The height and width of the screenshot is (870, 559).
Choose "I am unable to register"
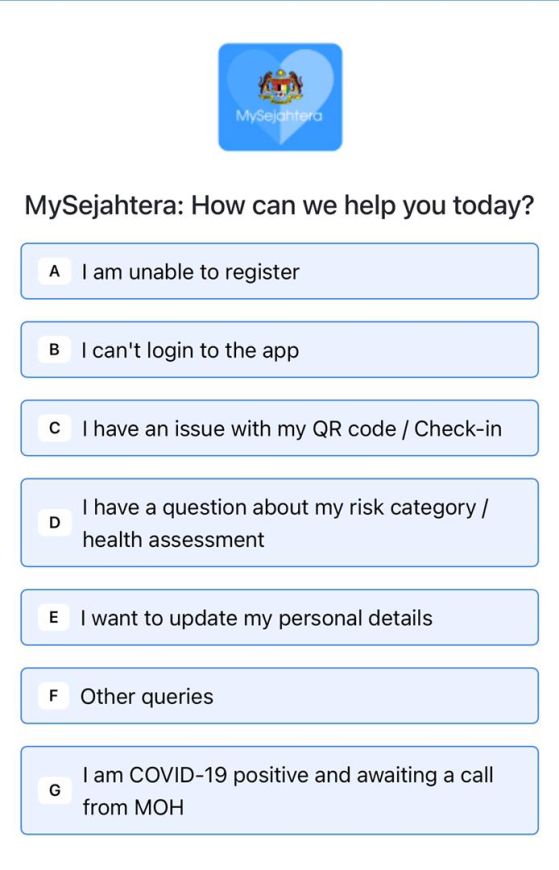point(280,271)
